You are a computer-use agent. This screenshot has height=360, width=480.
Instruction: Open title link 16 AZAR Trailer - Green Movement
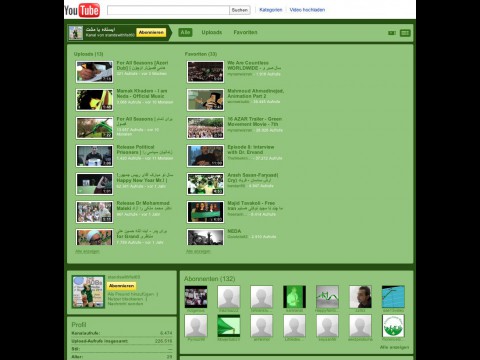click(255, 121)
